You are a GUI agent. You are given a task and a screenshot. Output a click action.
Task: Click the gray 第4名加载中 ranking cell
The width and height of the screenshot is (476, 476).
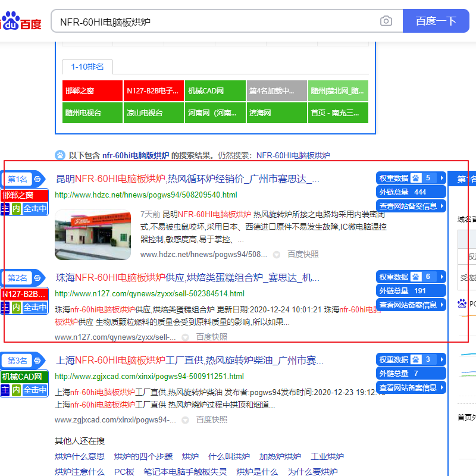277,91
